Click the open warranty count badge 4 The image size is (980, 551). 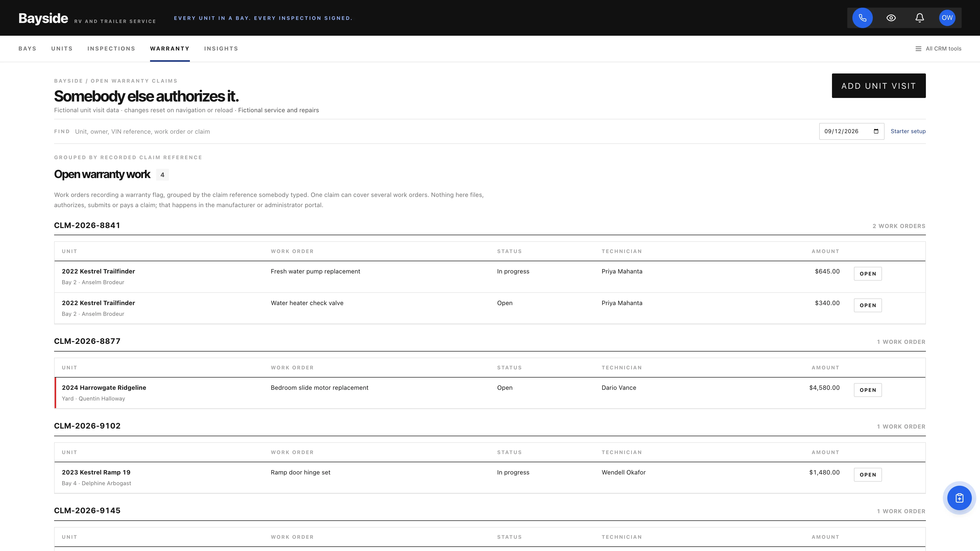coord(163,175)
